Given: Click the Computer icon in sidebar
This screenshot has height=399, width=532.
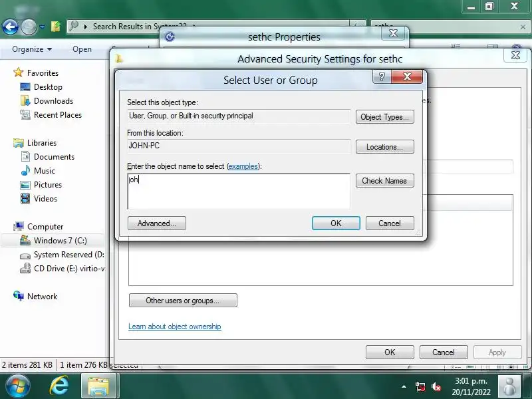Looking at the screenshot, I should point(19,226).
